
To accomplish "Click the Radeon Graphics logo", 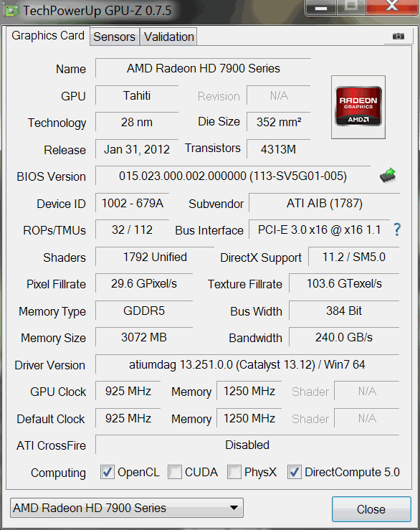I will click(x=358, y=107).
